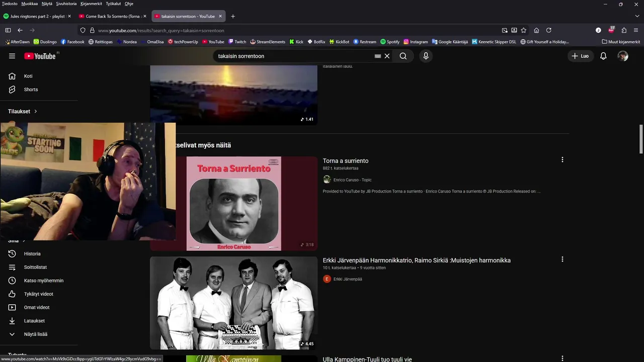Open the Ohje menu
Viewport: 644px width, 362px height.
pyautogui.click(x=129, y=4)
